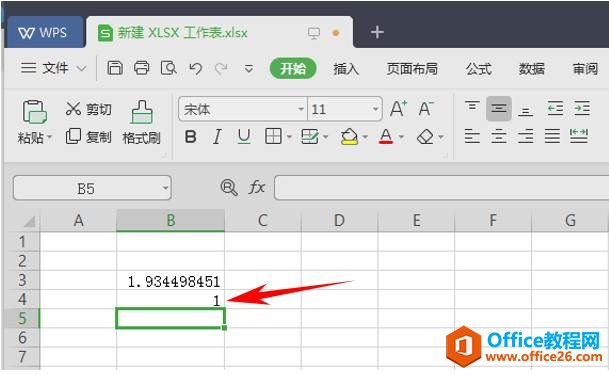Align text to bottom of cell
The image size is (609, 374).
[x=525, y=112]
